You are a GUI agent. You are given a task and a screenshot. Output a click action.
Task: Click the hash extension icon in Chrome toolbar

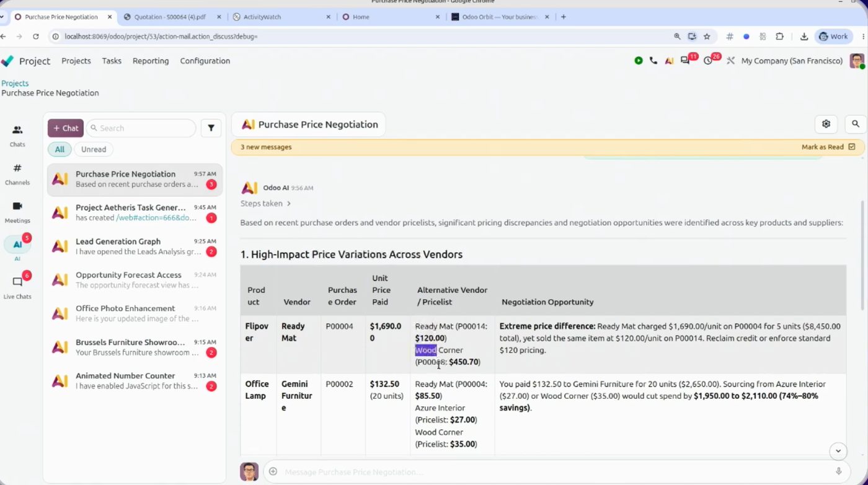[730, 37]
